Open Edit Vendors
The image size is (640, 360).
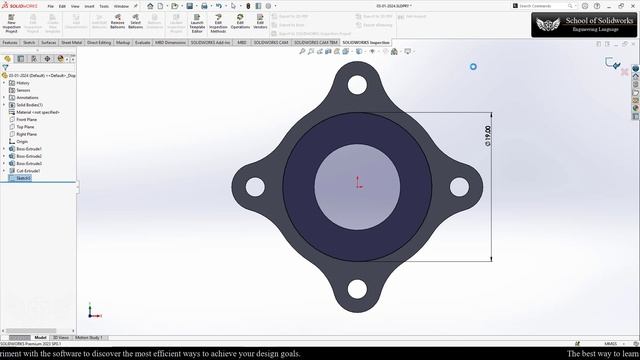click(x=260, y=21)
